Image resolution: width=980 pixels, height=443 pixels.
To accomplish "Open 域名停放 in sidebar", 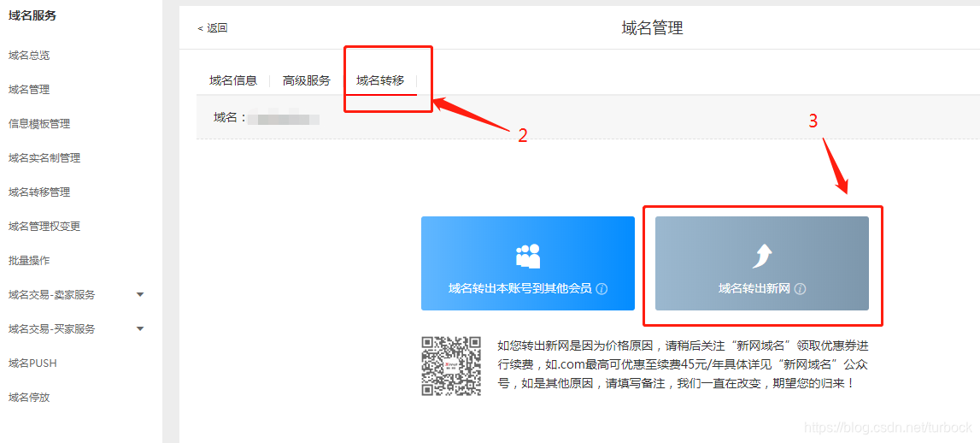I will (x=29, y=397).
